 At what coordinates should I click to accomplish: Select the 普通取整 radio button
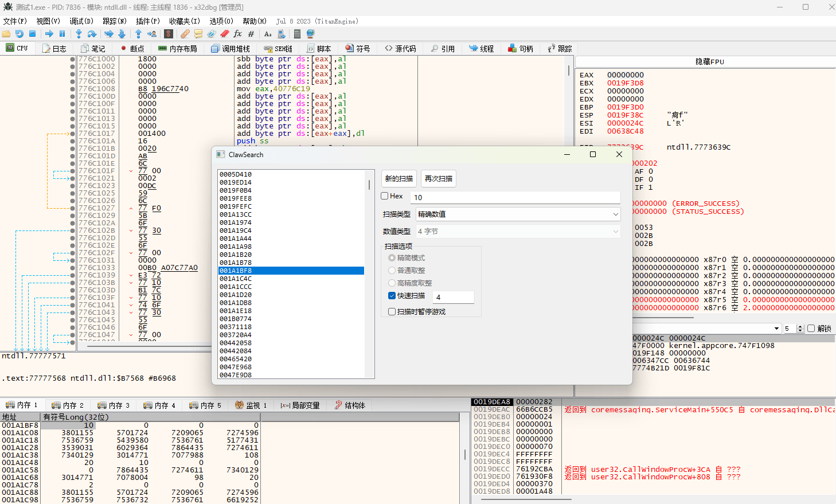pos(392,271)
